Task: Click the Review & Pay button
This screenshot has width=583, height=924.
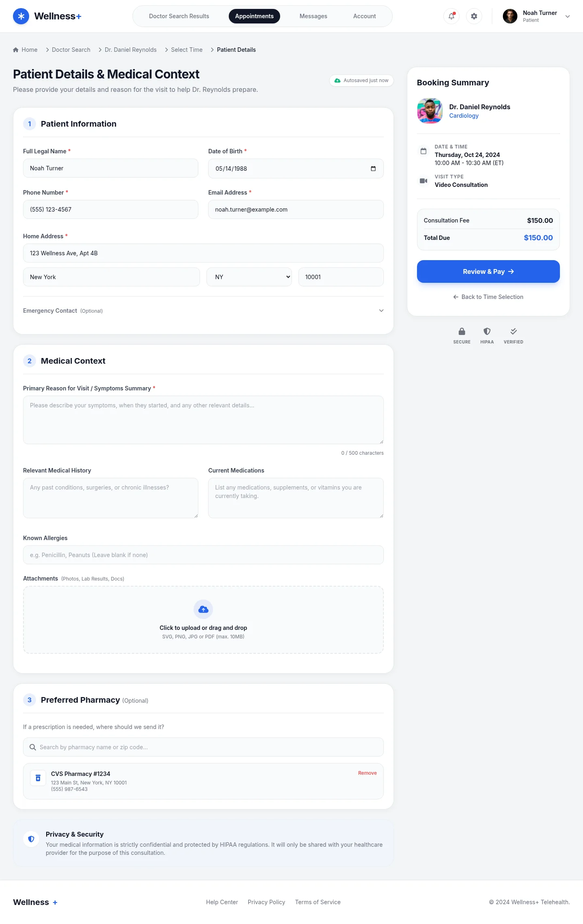Action: coord(488,271)
